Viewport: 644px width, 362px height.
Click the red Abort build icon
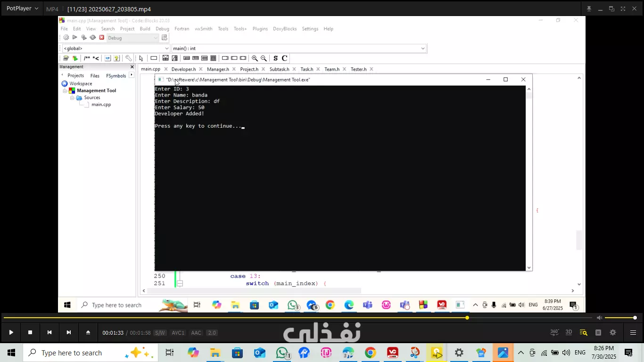(101, 38)
